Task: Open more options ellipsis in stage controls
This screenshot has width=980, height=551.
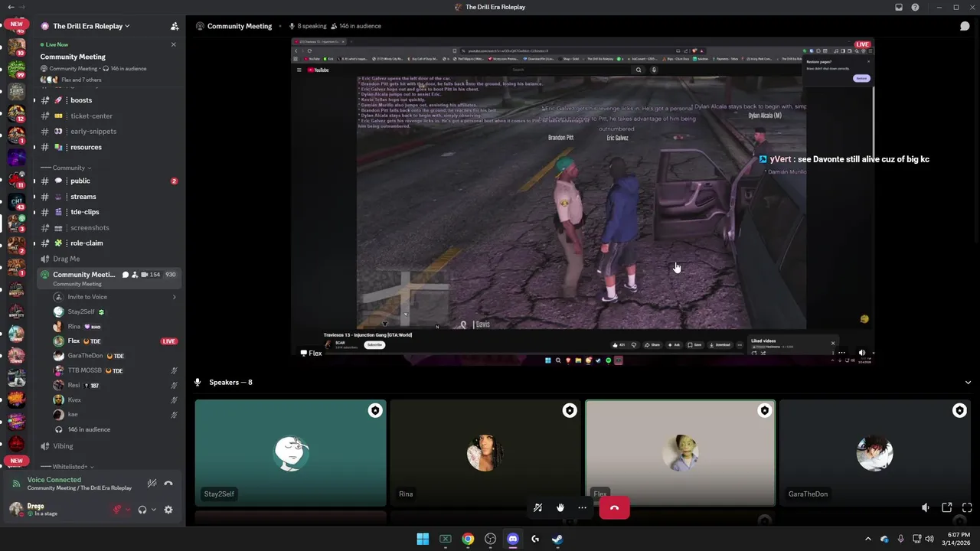Action: 582,507
